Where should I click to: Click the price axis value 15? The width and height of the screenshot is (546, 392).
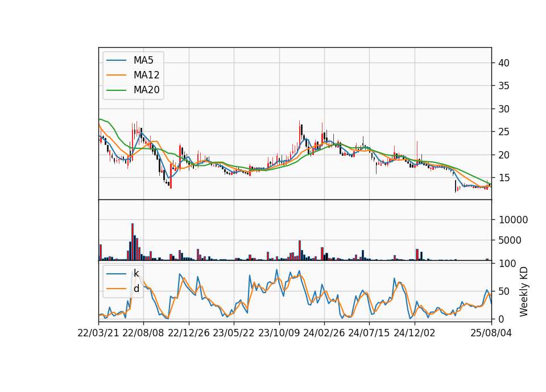click(x=504, y=178)
